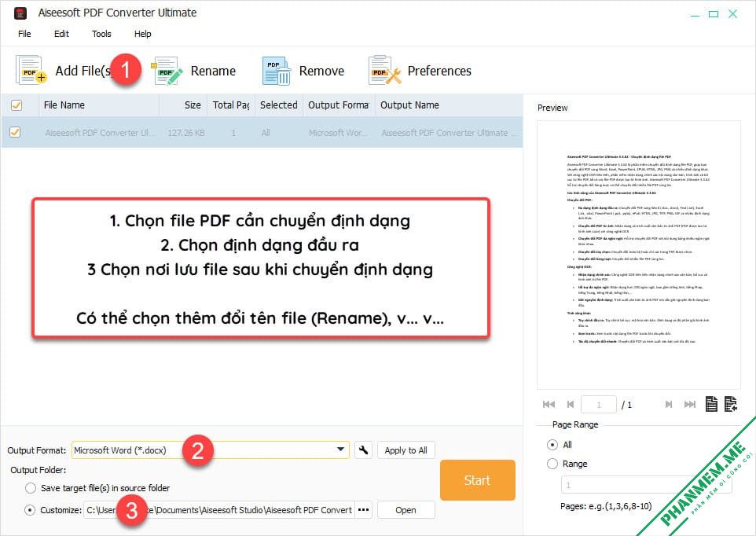Toggle the select-all files header checkbox
Screen dimensions: 756x536
[17, 105]
